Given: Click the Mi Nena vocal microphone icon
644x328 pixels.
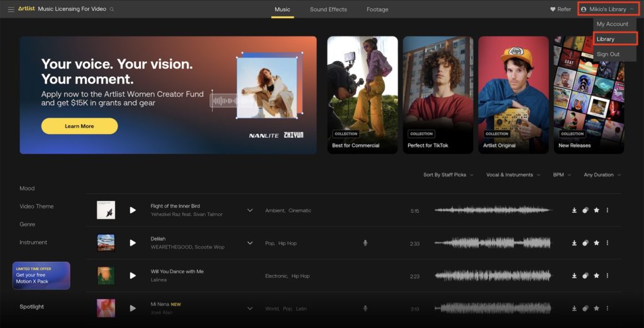Looking at the screenshot, I should [365, 308].
